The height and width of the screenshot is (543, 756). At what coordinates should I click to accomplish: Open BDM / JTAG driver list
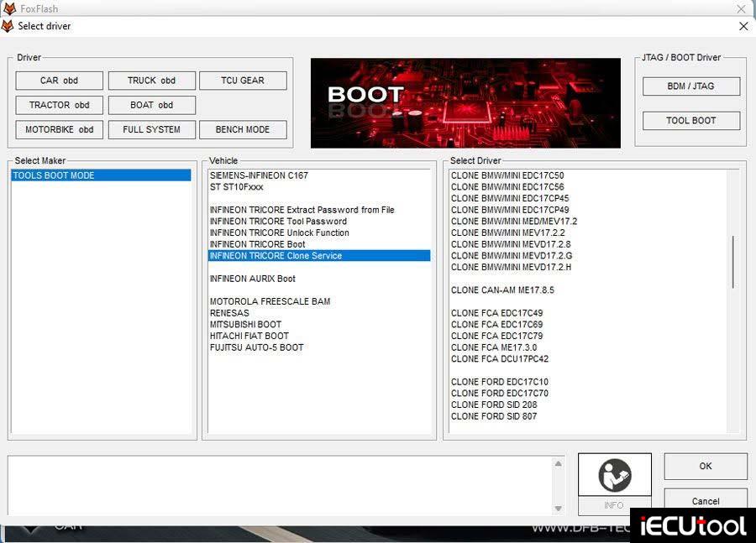(x=691, y=86)
